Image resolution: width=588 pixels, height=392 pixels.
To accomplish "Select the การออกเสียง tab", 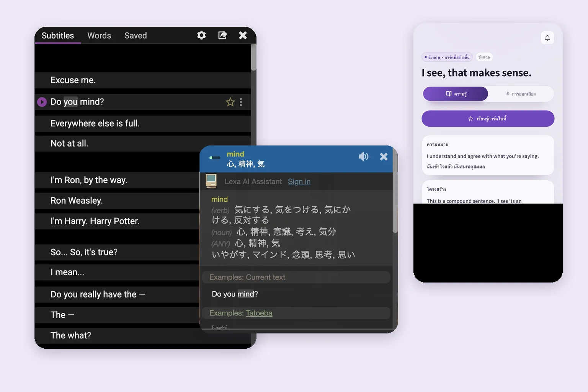I will pyautogui.click(x=521, y=94).
